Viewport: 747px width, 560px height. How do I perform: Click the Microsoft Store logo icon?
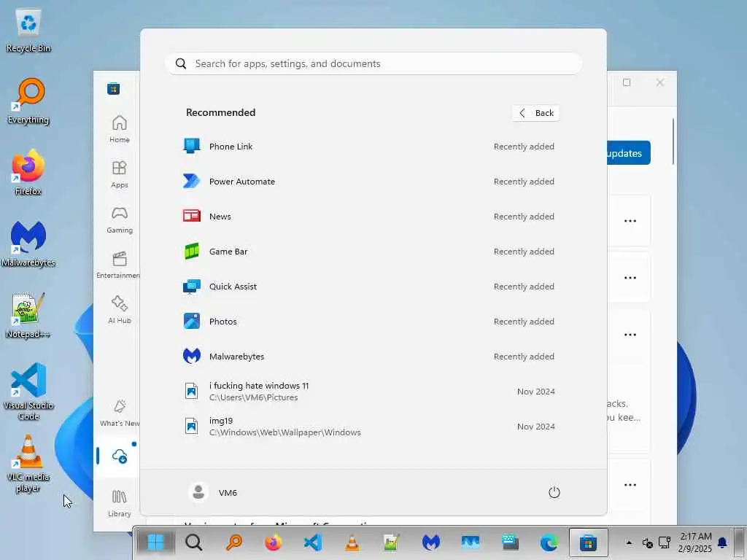pyautogui.click(x=113, y=88)
